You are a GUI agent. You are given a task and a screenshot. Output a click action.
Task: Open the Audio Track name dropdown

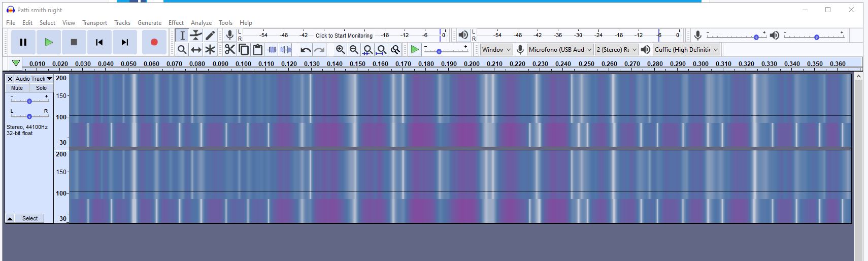tap(34, 79)
